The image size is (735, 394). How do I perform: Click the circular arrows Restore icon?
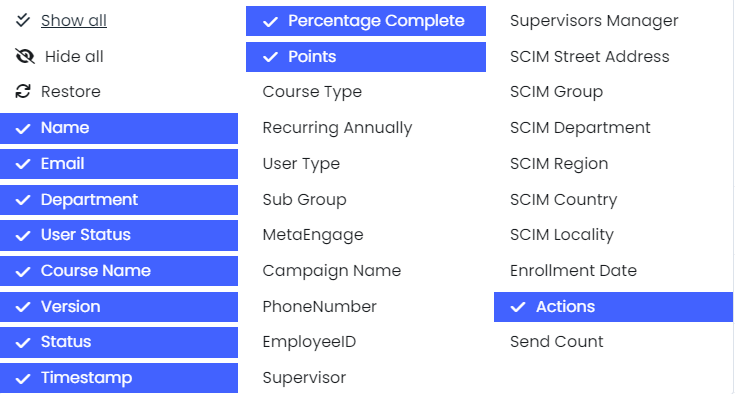pos(22,91)
